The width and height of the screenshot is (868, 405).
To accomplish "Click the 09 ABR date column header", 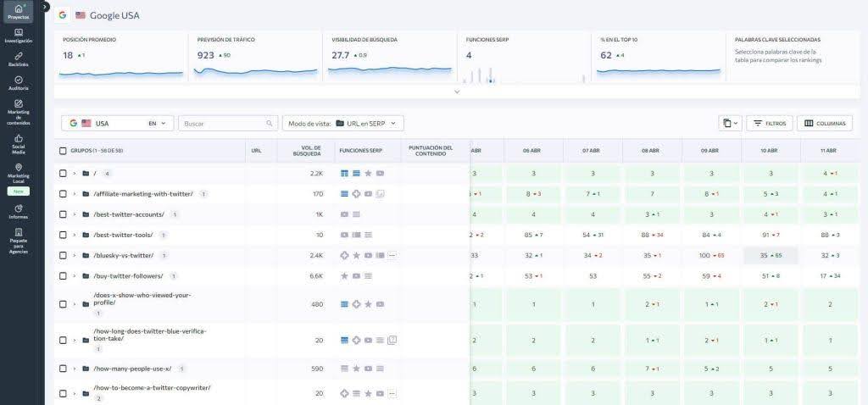I will coord(709,151).
